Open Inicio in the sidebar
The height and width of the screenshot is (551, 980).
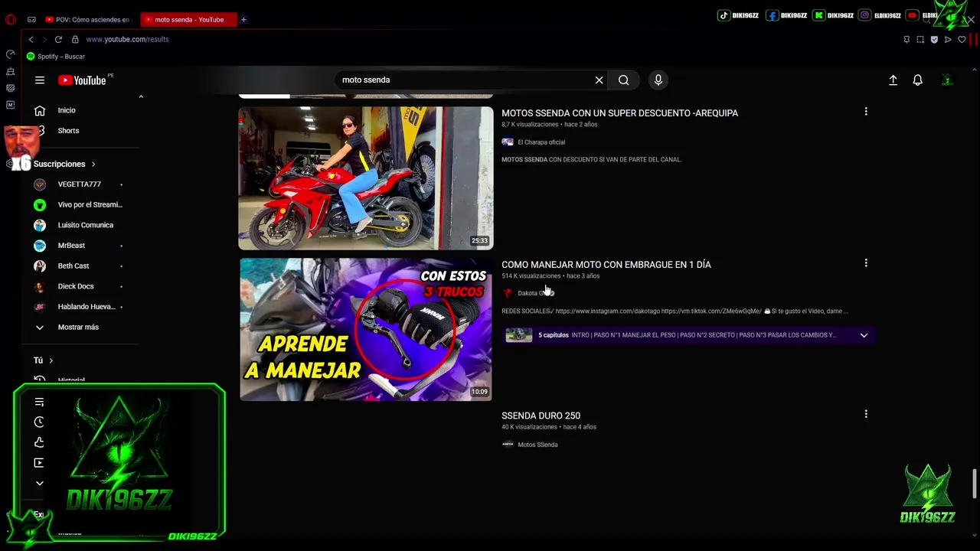[x=67, y=110]
